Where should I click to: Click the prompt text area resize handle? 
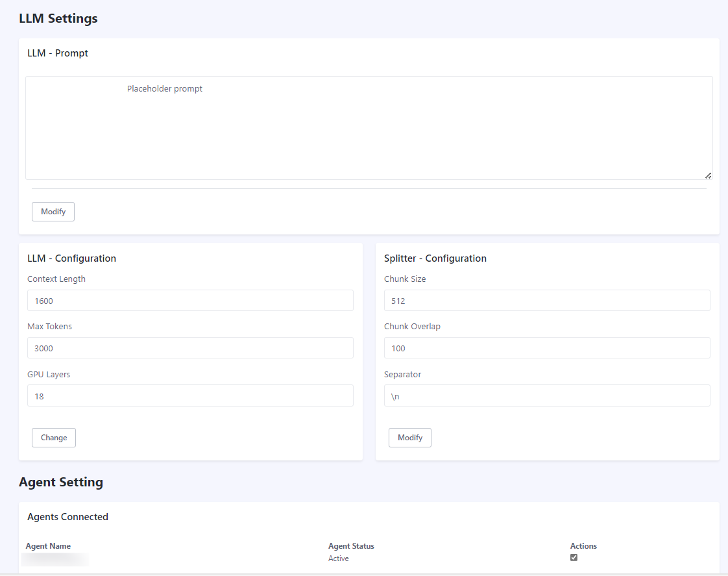click(708, 175)
